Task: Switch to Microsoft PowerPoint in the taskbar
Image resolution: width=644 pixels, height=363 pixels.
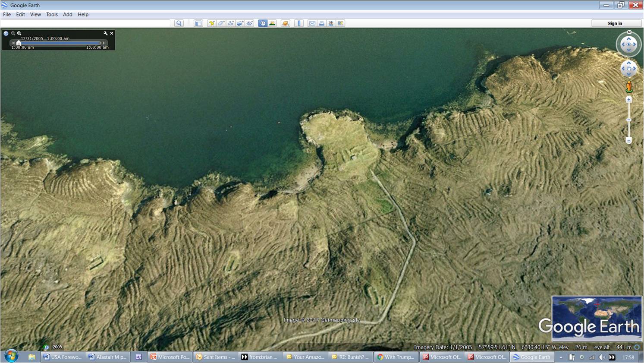Action: point(170,357)
